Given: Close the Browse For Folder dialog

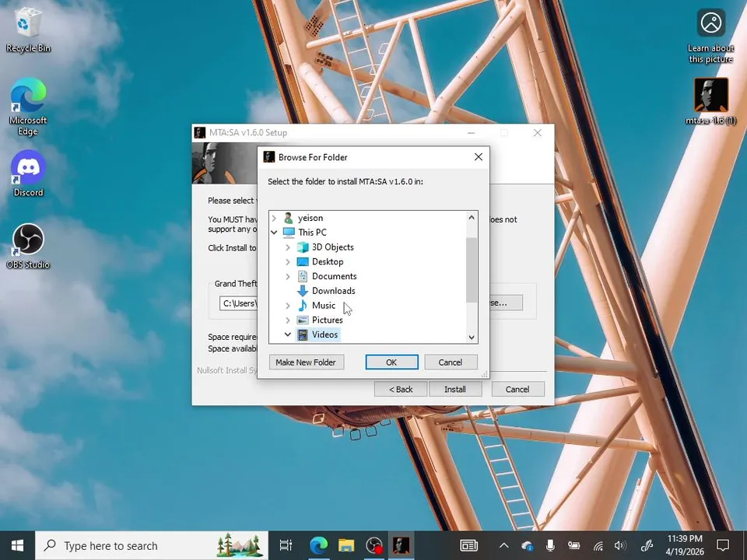Looking at the screenshot, I should [x=479, y=157].
